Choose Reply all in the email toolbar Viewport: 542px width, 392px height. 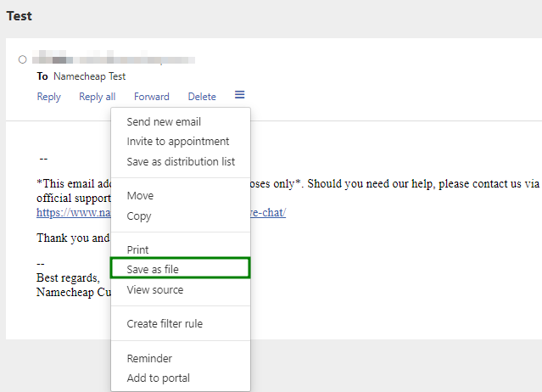click(97, 97)
